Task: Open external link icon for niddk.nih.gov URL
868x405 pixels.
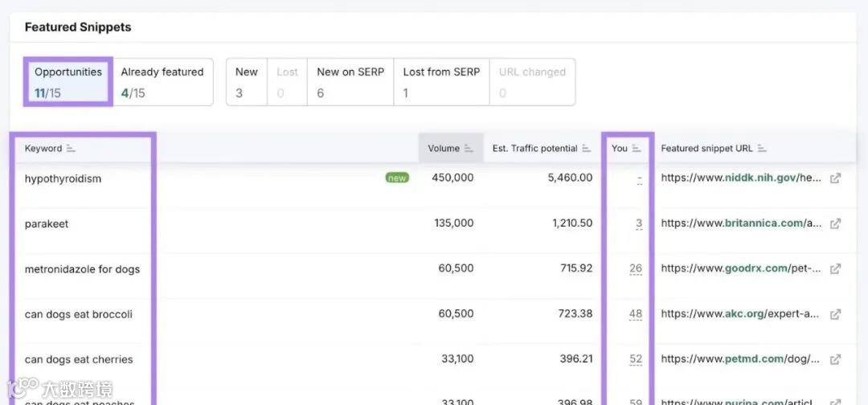Action: pos(835,178)
